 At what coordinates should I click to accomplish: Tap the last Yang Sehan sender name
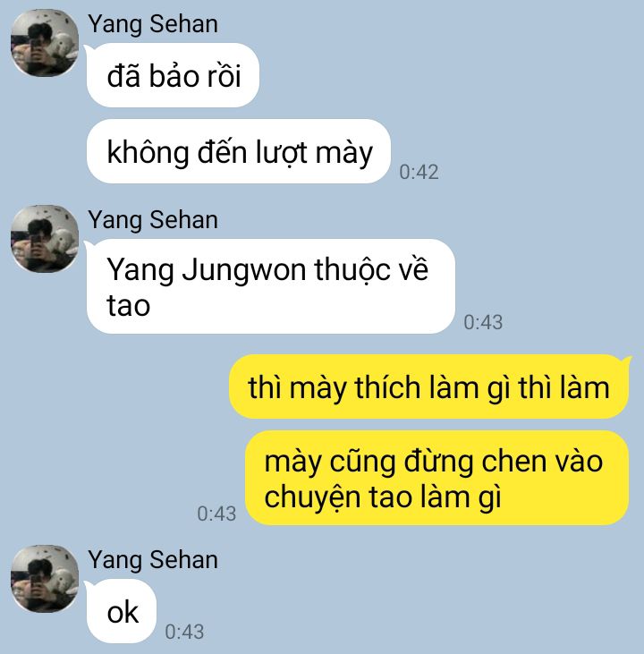[153, 561]
